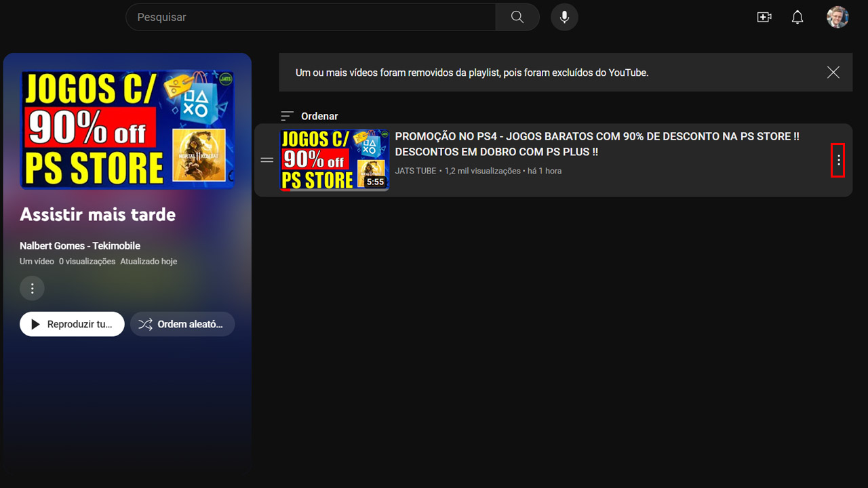
Task: Click the Reproduzir tudo button
Action: (x=72, y=324)
